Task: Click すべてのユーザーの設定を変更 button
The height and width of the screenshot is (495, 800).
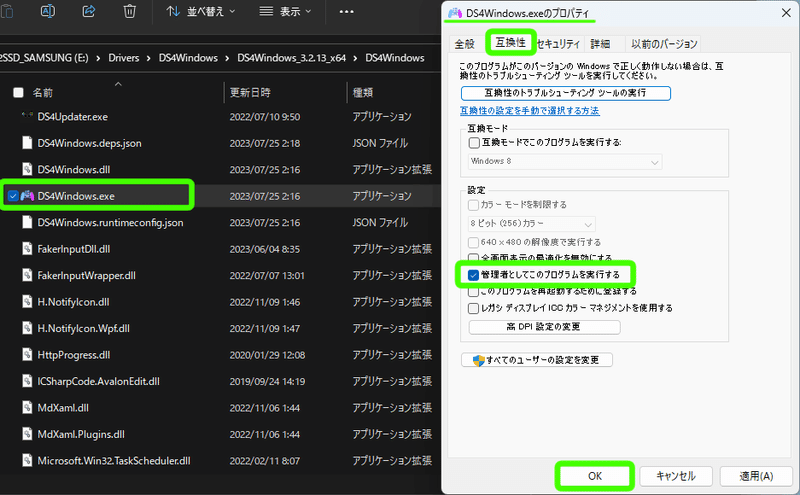Action: click(x=537, y=360)
